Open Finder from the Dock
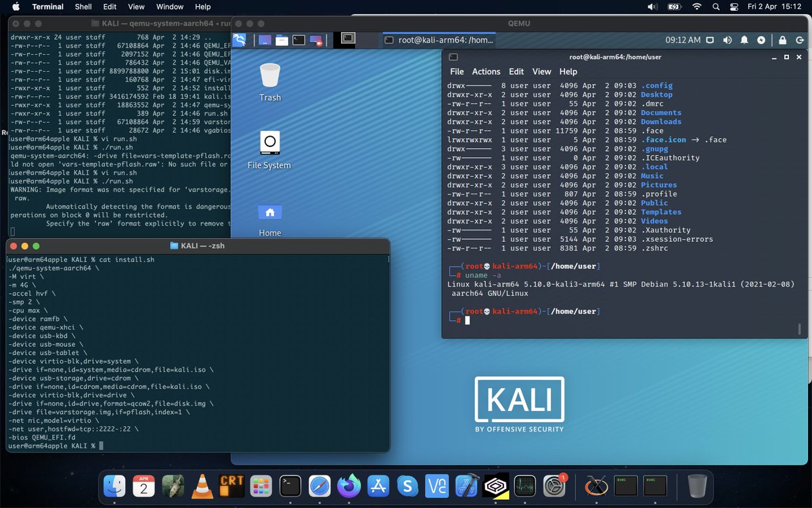The height and width of the screenshot is (508, 812). 115,485
